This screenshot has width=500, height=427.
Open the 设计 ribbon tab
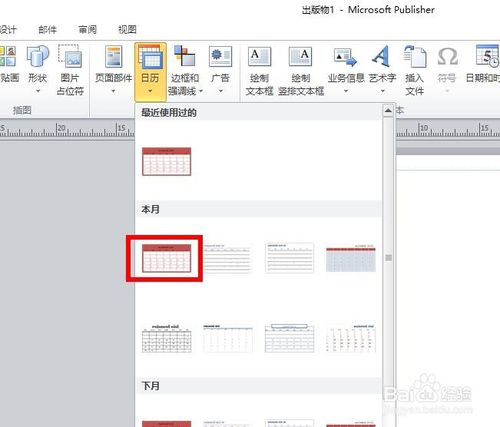coord(8,30)
